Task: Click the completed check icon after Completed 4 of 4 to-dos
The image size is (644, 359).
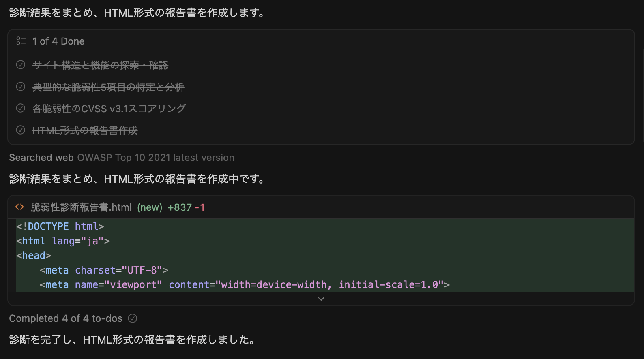Action: click(x=133, y=318)
